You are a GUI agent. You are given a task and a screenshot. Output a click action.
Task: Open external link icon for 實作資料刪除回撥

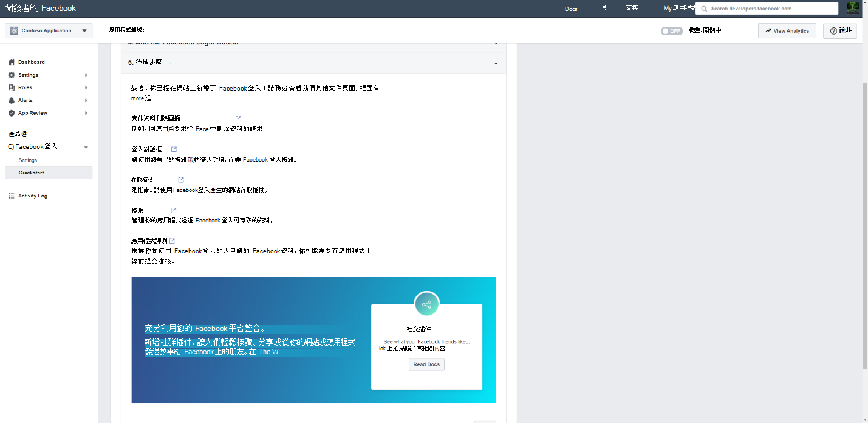coord(238,118)
